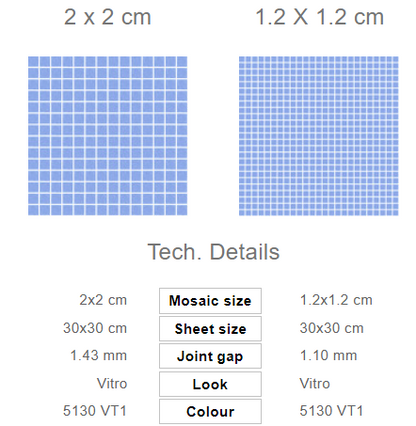Viewport: 416px width, 426px height.
Task: Click the 1.43 mm joint gap value
Action: [x=98, y=355]
